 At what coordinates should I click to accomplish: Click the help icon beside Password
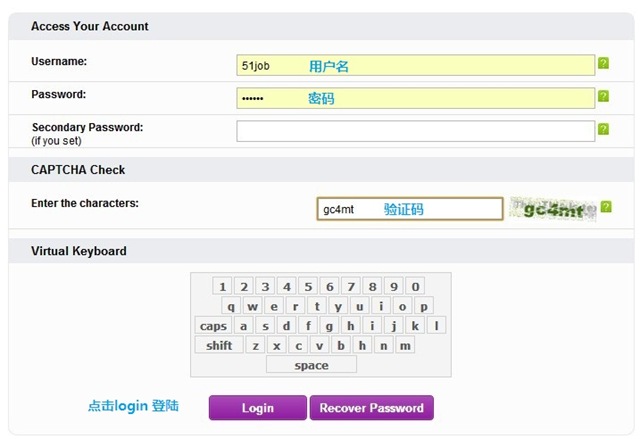(x=603, y=97)
